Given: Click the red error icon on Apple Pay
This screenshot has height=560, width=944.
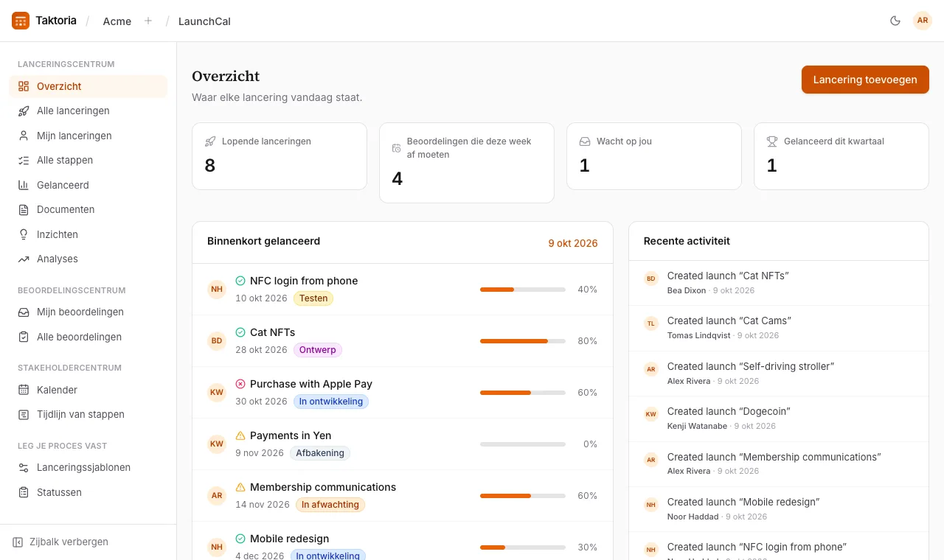Looking at the screenshot, I should [x=240, y=384].
